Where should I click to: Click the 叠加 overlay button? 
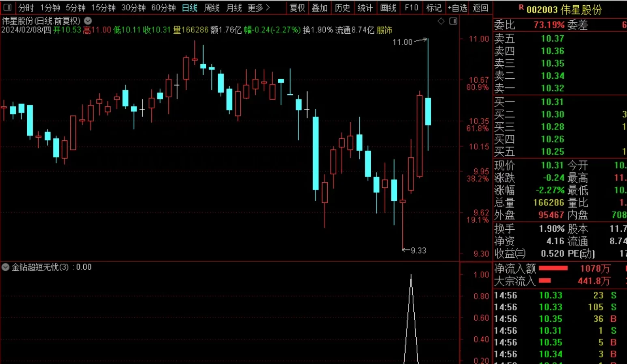tap(320, 8)
